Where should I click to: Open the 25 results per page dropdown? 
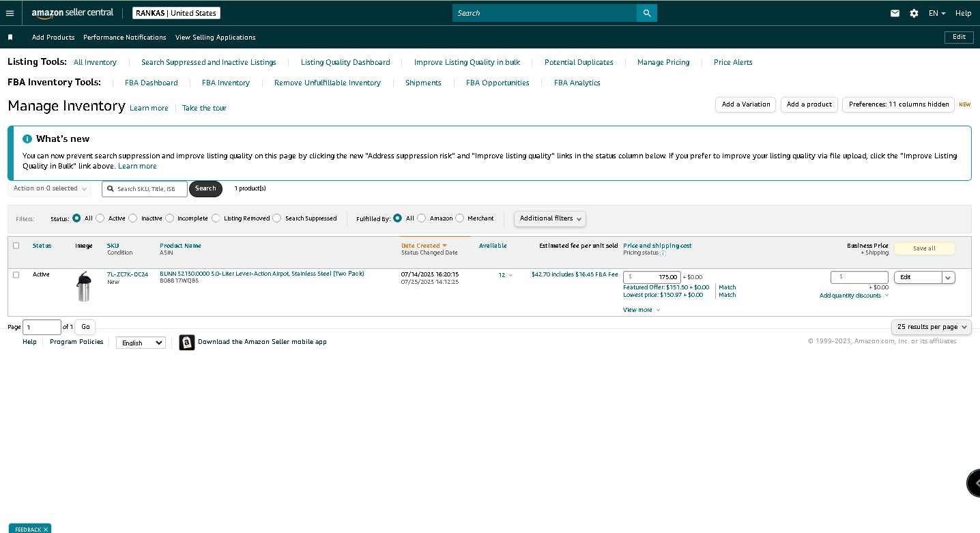point(932,327)
